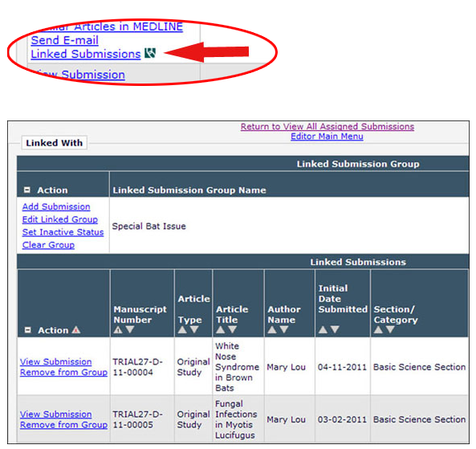The width and height of the screenshot is (476, 449).
Task: Return to View All Assigned Submissions
Action: pos(328,126)
